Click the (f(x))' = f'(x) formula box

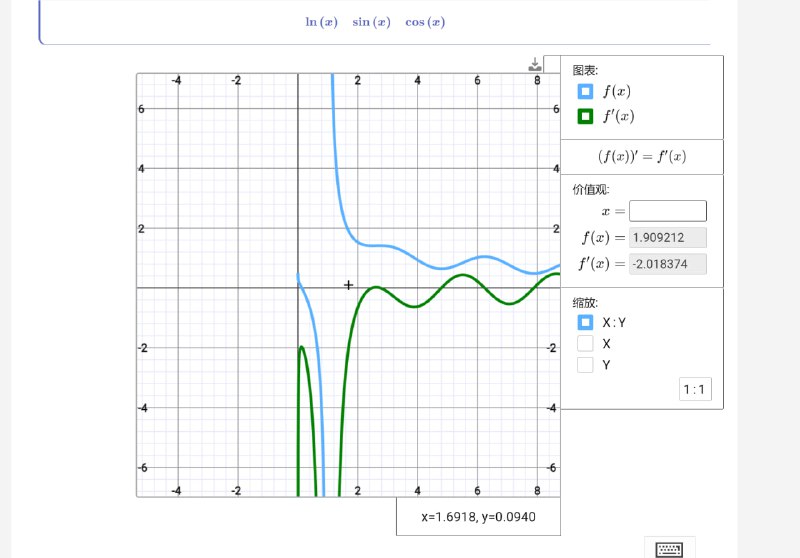coord(642,157)
